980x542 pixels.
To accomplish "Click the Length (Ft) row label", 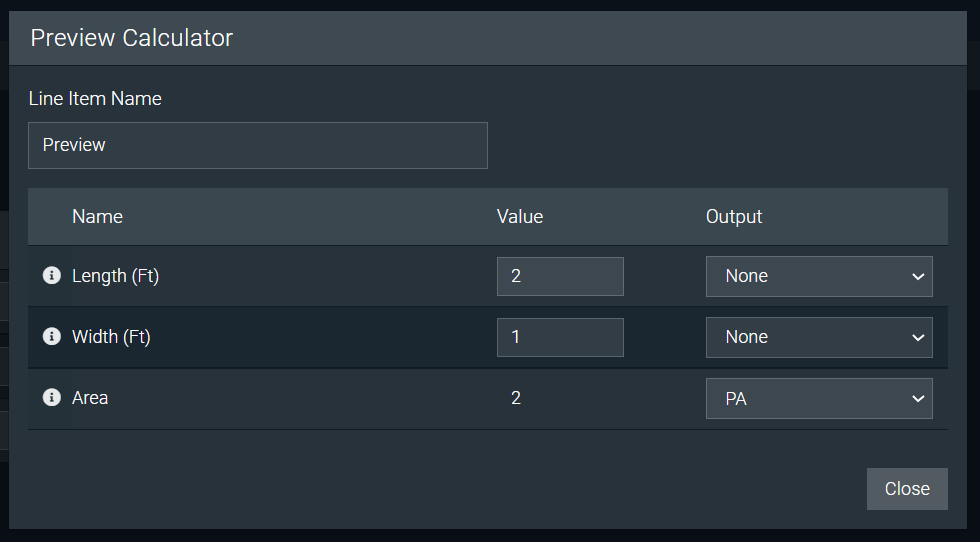I will pyautogui.click(x=116, y=276).
